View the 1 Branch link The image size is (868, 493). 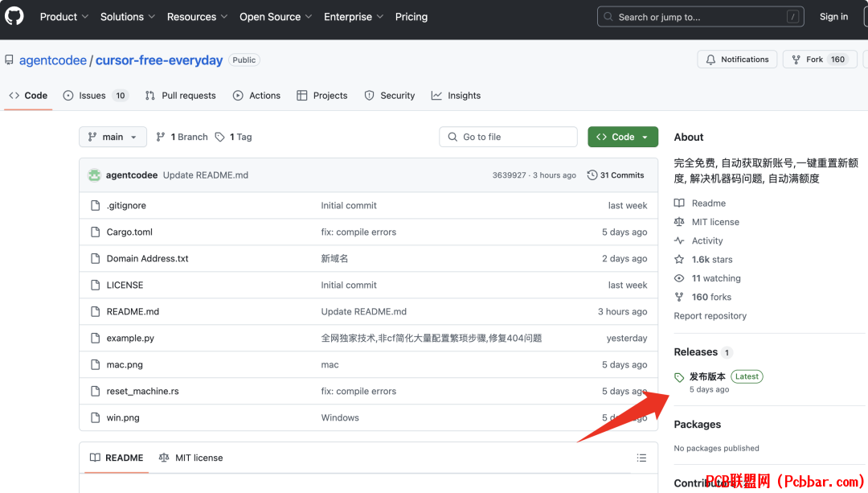tap(182, 137)
